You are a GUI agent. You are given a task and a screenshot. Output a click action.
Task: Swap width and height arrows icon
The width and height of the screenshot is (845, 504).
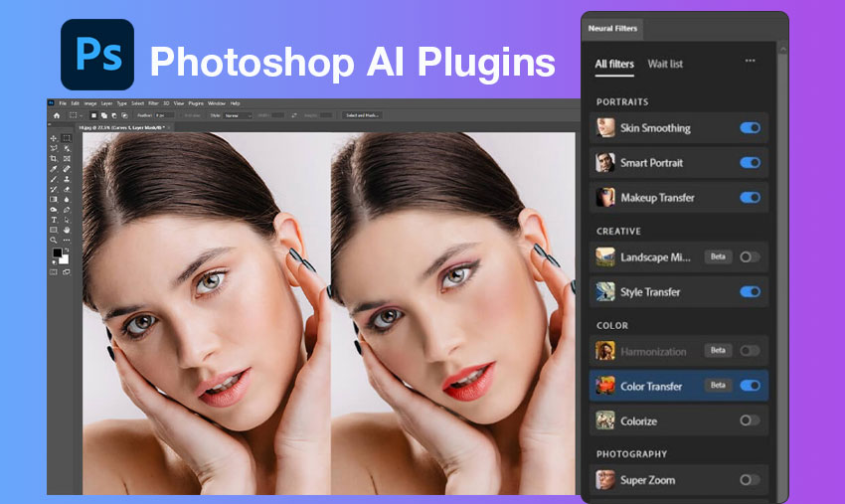click(294, 115)
